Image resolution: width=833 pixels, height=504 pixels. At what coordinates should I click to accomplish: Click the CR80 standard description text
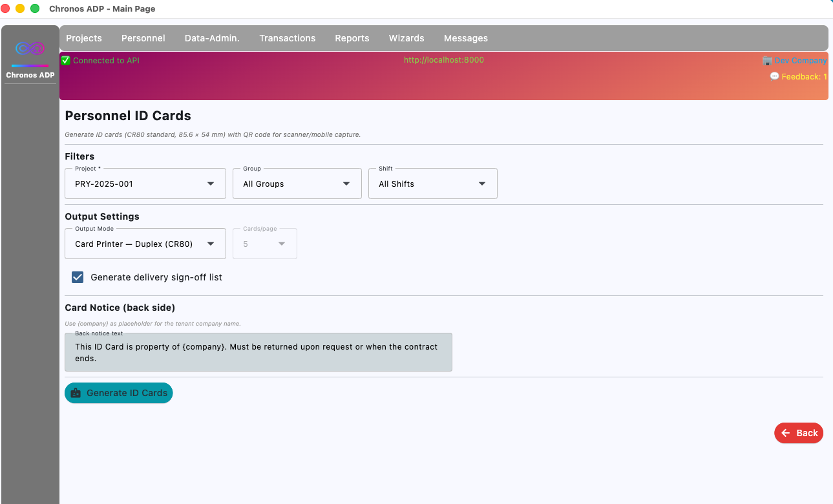point(213,135)
